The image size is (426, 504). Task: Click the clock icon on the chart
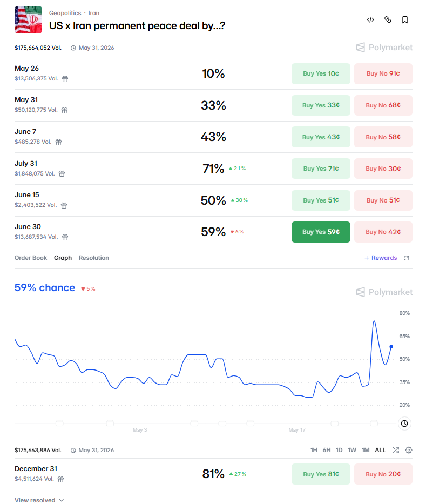(404, 424)
